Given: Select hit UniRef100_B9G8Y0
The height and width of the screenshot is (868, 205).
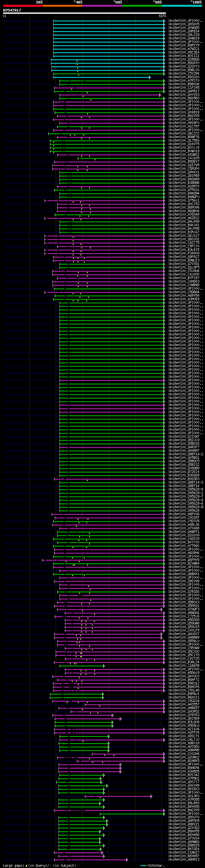Looking at the screenshot, I should pos(184,63).
